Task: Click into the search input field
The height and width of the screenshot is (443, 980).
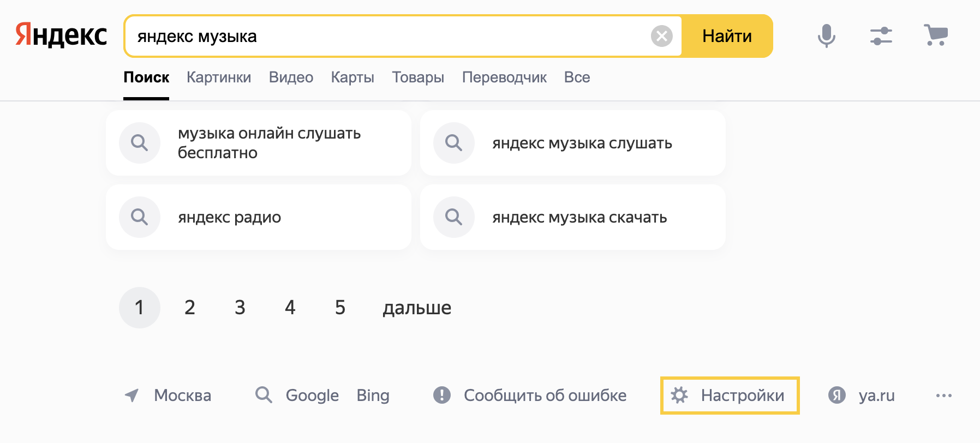Action: pos(382,37)
